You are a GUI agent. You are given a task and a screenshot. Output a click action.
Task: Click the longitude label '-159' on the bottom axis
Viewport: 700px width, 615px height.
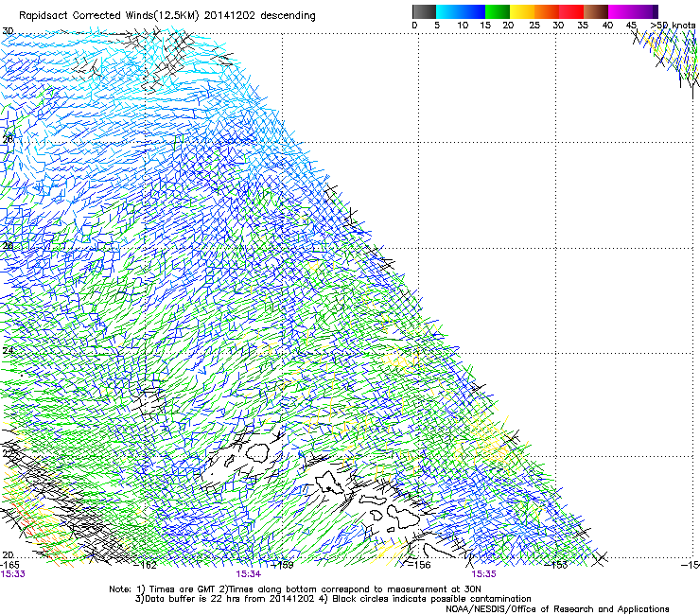tap(283, 565)
